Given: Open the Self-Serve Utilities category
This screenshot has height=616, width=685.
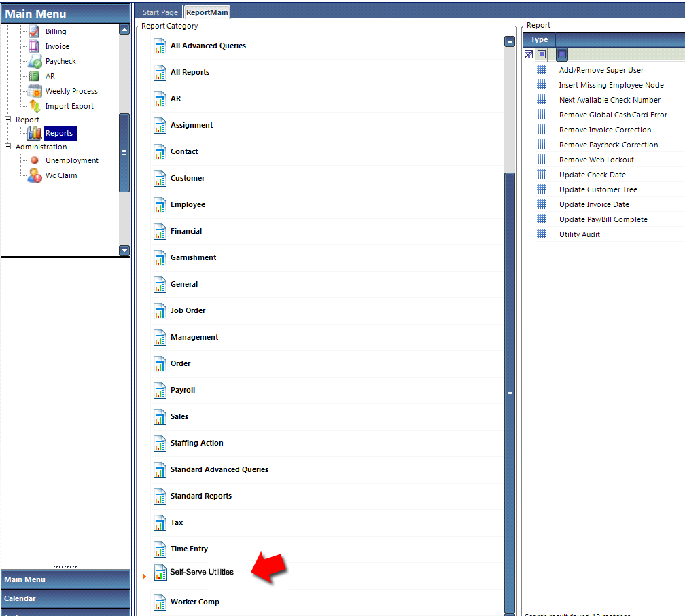Looking at the screenshot, I should pyautogui.click(x=201, y=573).
